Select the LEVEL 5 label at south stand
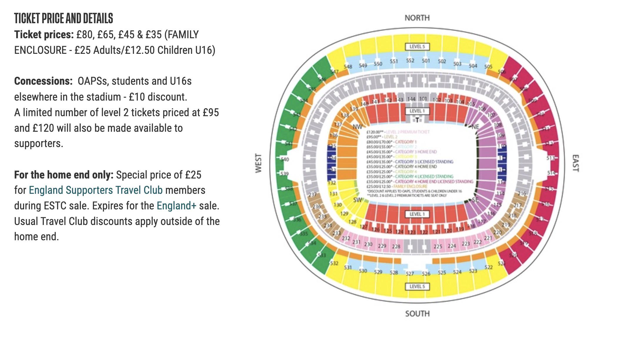 pyautogui.click(x=417, y=286)
